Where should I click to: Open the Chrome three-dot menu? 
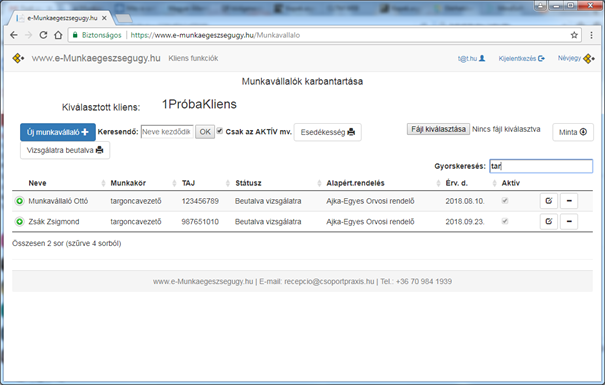591,35
